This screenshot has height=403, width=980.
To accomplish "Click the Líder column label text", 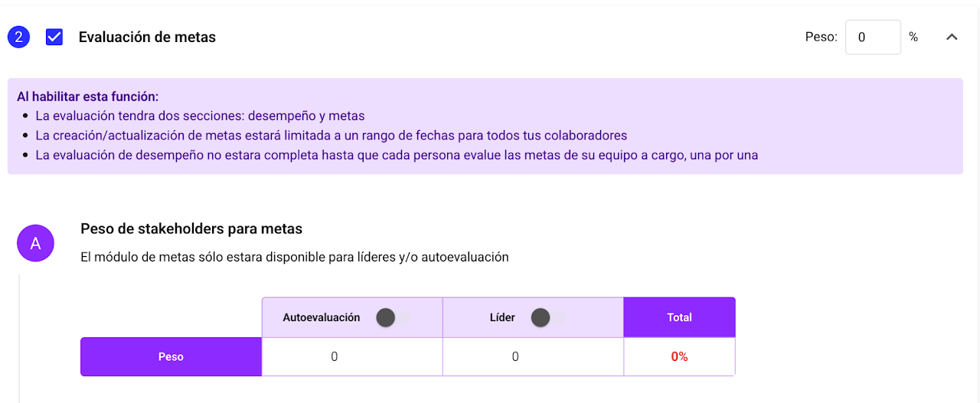I will 502,317.
